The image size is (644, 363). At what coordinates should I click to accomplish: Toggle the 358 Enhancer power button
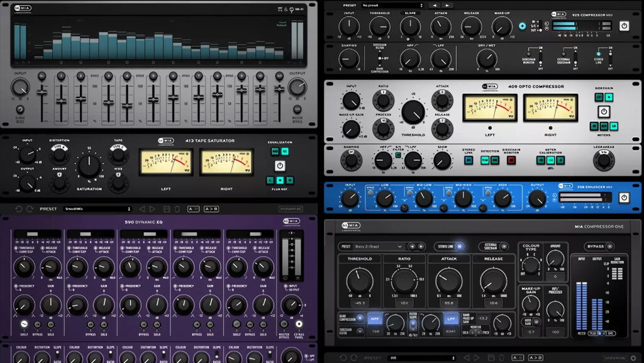click(624, 198)
